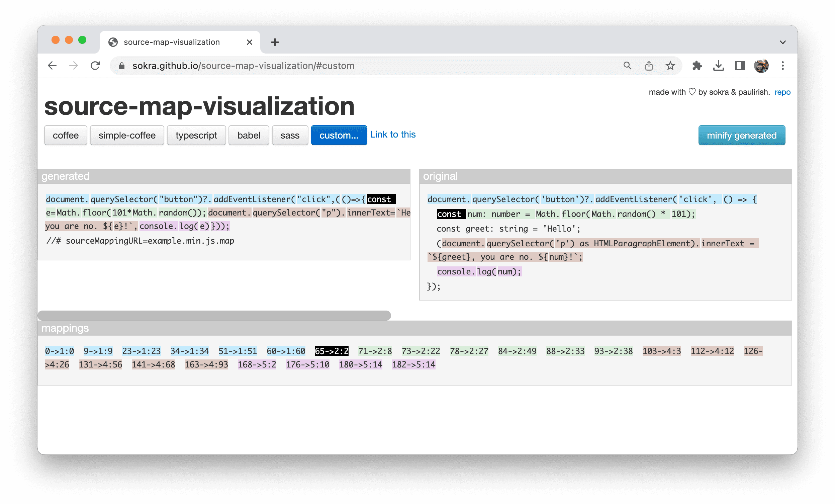Click mapping '65->2:2' in mappings panel
The image size is (835, 504).
tap(332, 350)
